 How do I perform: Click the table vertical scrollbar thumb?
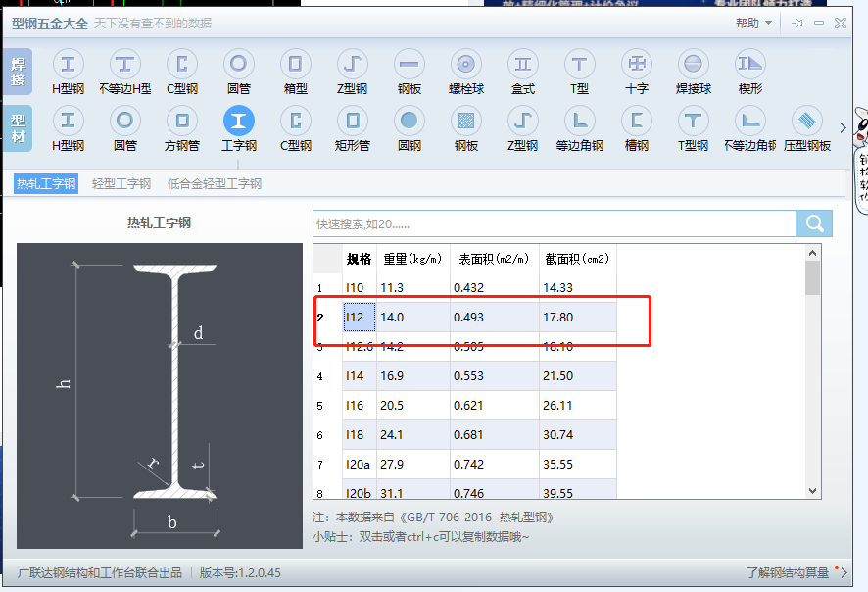pos(812,278)
